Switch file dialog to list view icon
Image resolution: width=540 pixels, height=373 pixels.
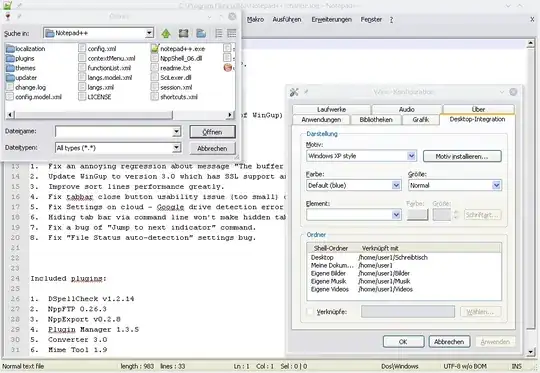pos(219,33)
